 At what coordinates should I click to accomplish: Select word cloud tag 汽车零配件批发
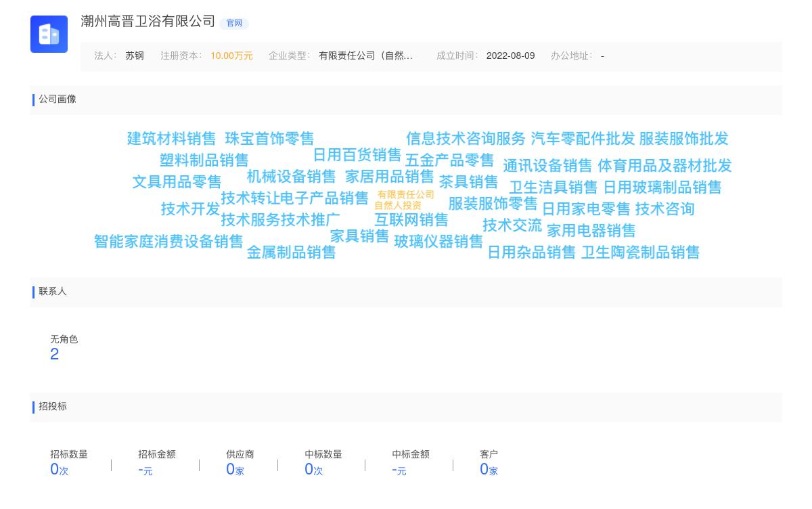coord(583,139)
